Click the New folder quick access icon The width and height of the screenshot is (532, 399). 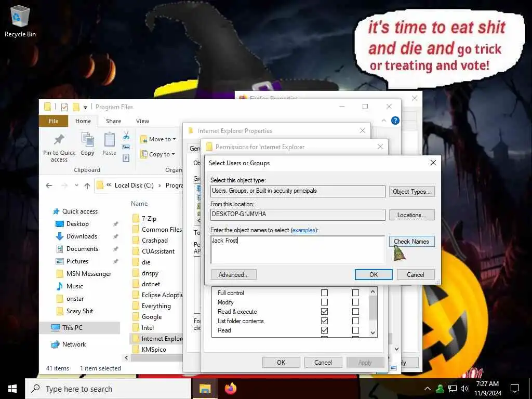pos(76,107)
